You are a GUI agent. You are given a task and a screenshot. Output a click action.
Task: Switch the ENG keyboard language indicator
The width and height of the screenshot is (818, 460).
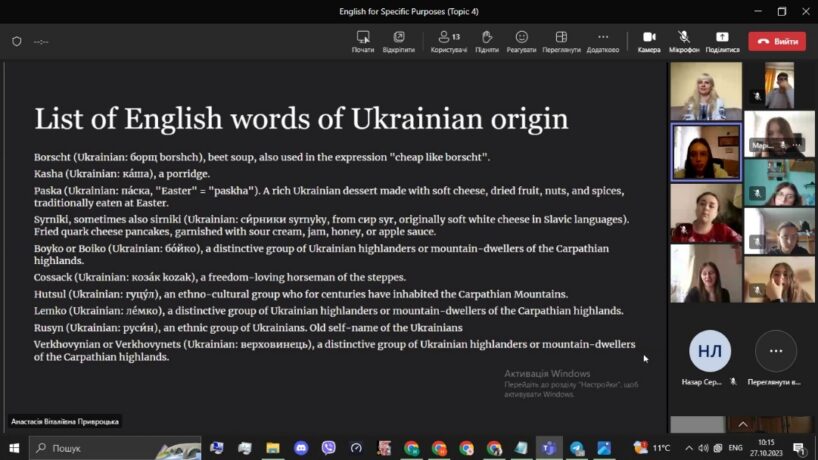(735, 448)
